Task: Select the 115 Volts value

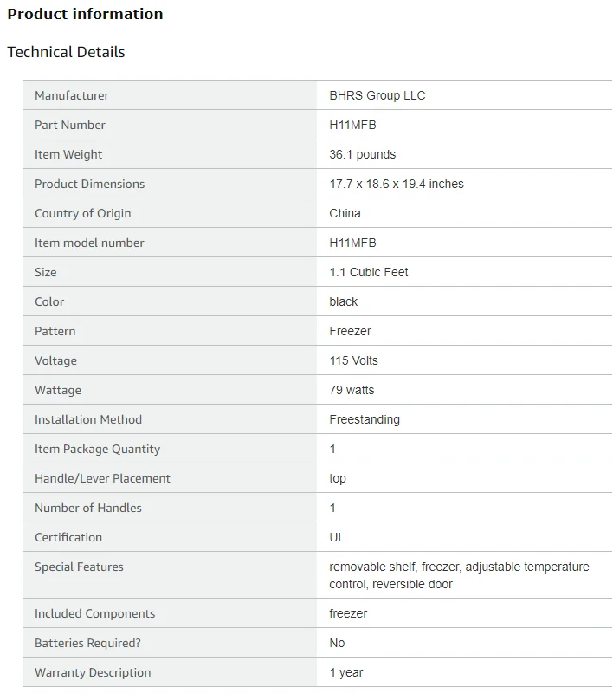Action: (x=353, y=360)
